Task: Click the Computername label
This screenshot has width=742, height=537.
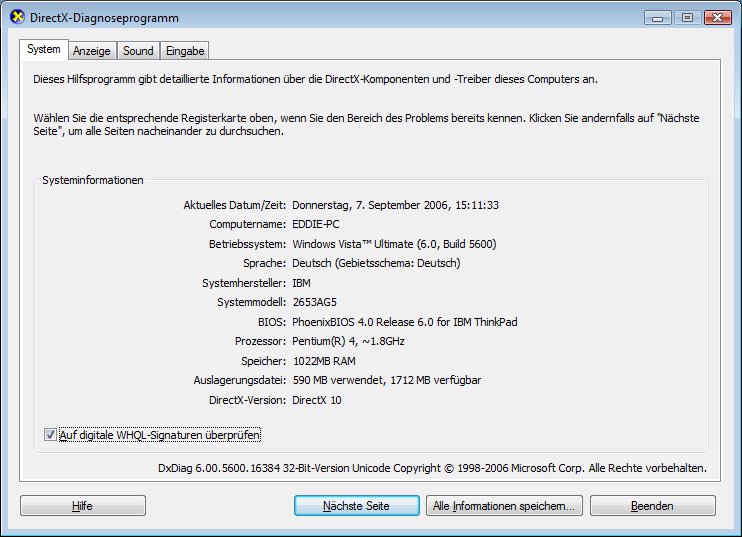Action: pos(247,224)
